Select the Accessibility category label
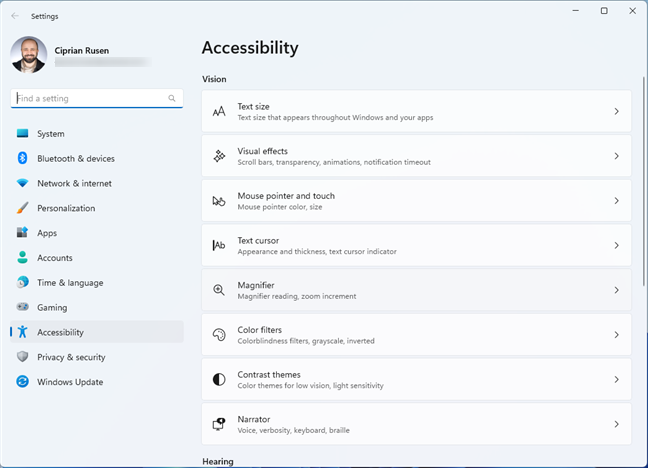 (60, 332)
